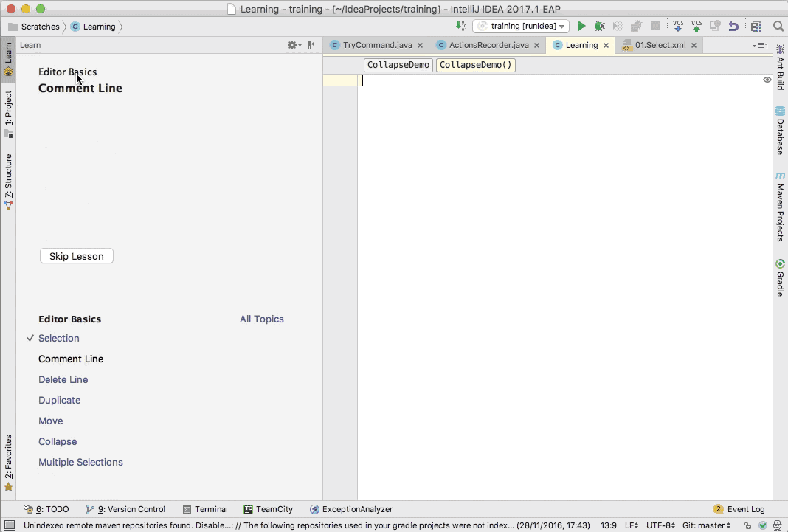Open the Delete Line lesson
Viewport: 788px width, 532px height.
tap(63, 379)
